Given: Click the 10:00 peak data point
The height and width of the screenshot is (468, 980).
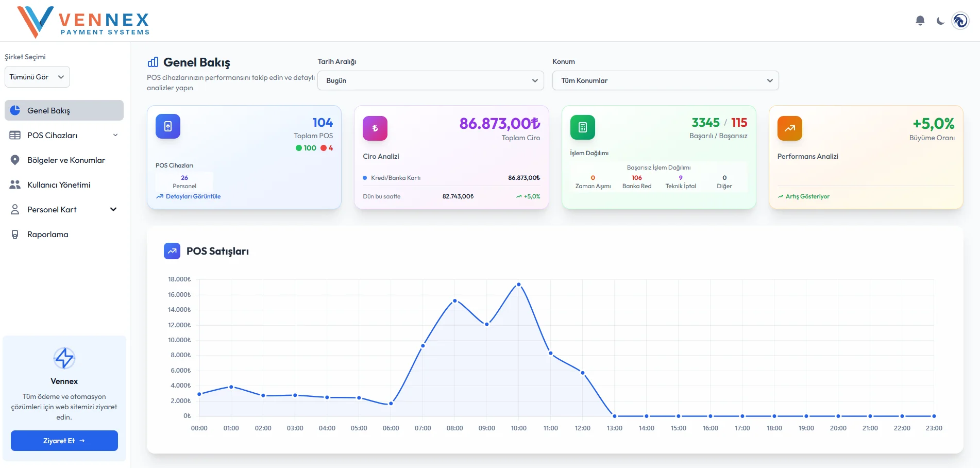Looking at the screenshot, I should (x=518, y=285).
